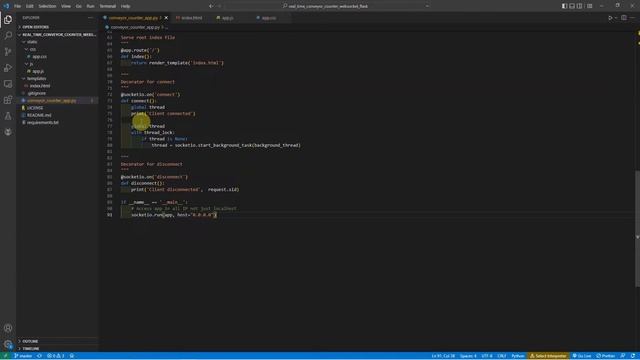
Task: Click the master branch in status bar
Action: click(23, 356)
